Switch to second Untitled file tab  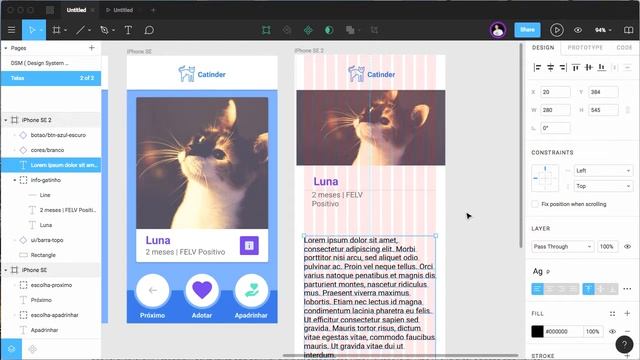pyautogui.click(x=120, y=10)
